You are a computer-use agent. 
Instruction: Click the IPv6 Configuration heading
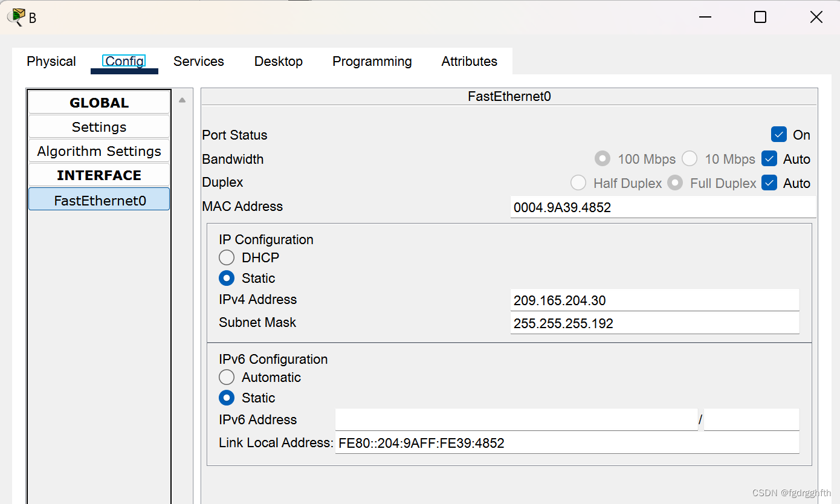point(273,359)
